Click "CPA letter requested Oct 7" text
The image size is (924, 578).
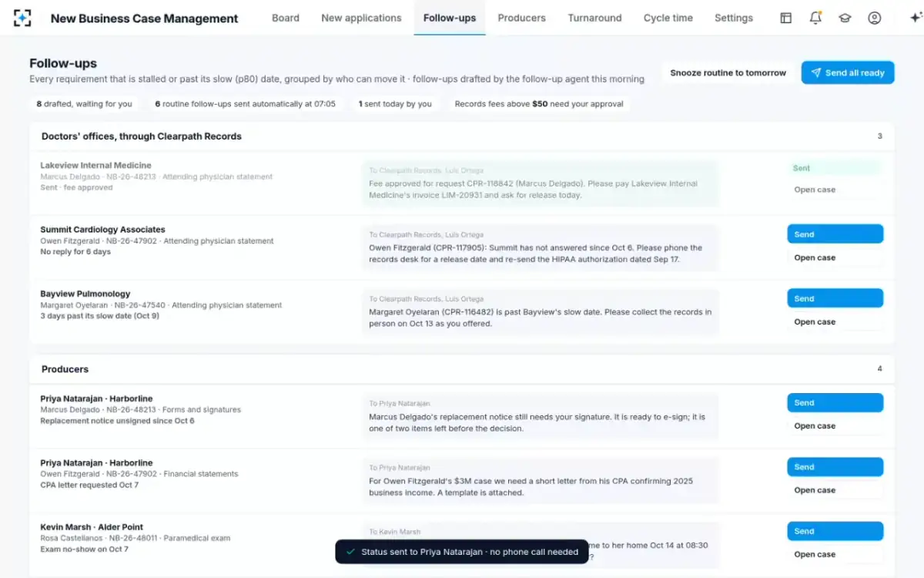click(x=89, y=486)
